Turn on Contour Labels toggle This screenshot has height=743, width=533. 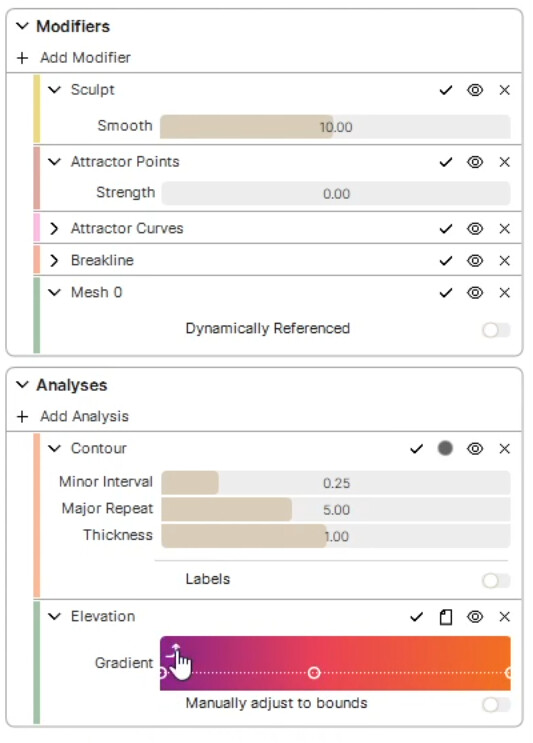(x=496, y=580)
